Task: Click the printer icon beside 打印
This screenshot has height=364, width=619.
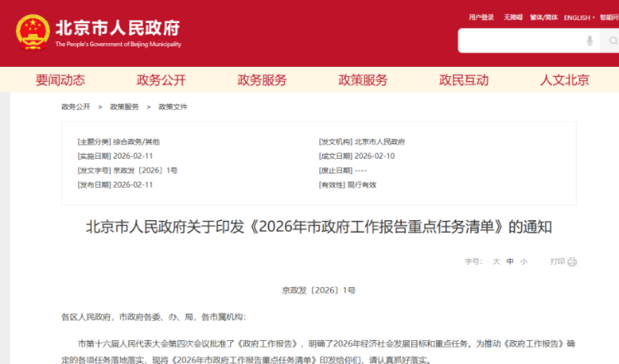Action: coord(572,261)
